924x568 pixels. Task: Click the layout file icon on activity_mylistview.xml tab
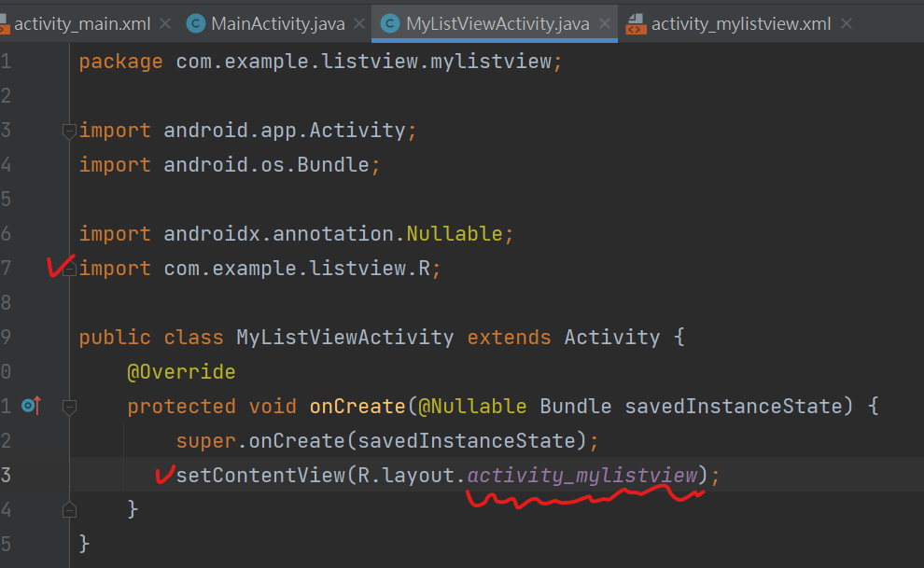[636, 24]
